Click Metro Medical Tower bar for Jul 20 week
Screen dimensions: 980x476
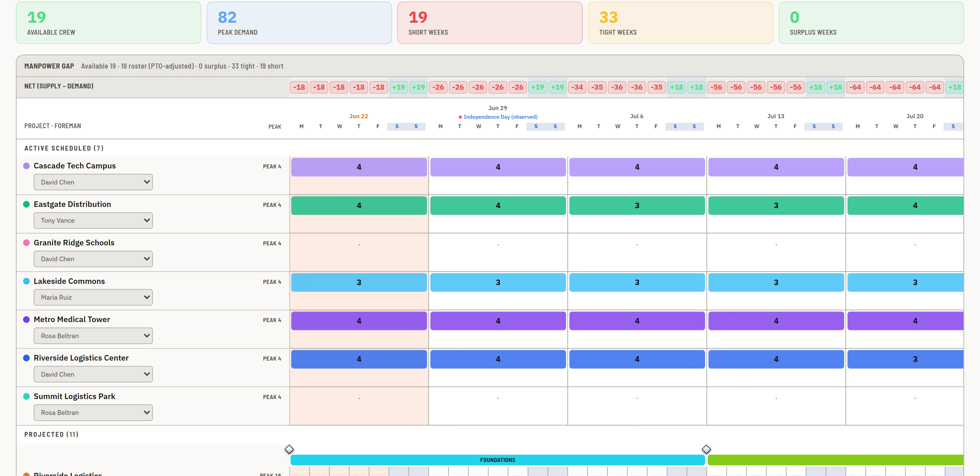click(x=905, y=321)
